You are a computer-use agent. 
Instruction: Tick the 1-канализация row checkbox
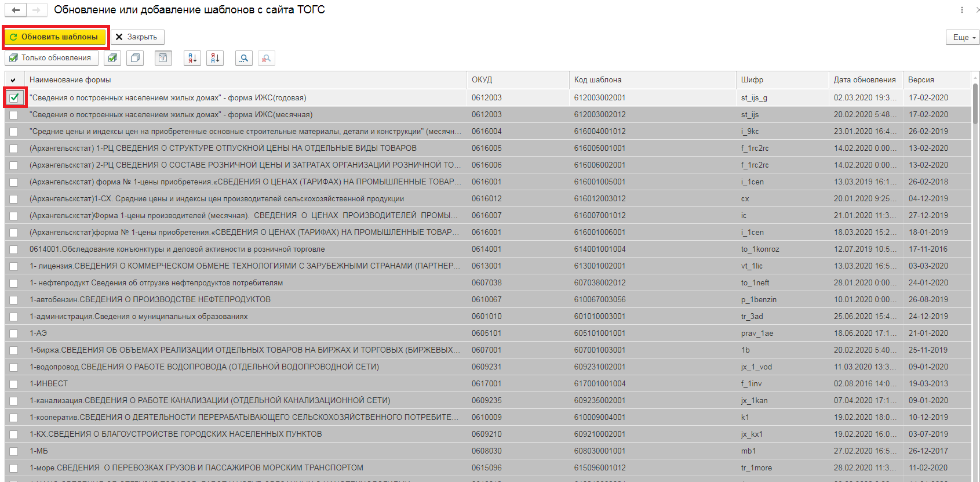point(14,401)
